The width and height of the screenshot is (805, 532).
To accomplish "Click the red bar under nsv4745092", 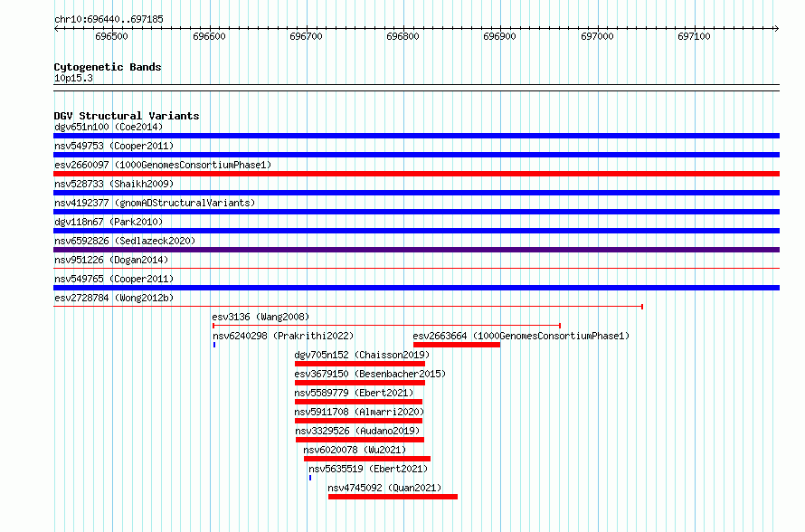I will pyautogui.click(x=393, y=497).
